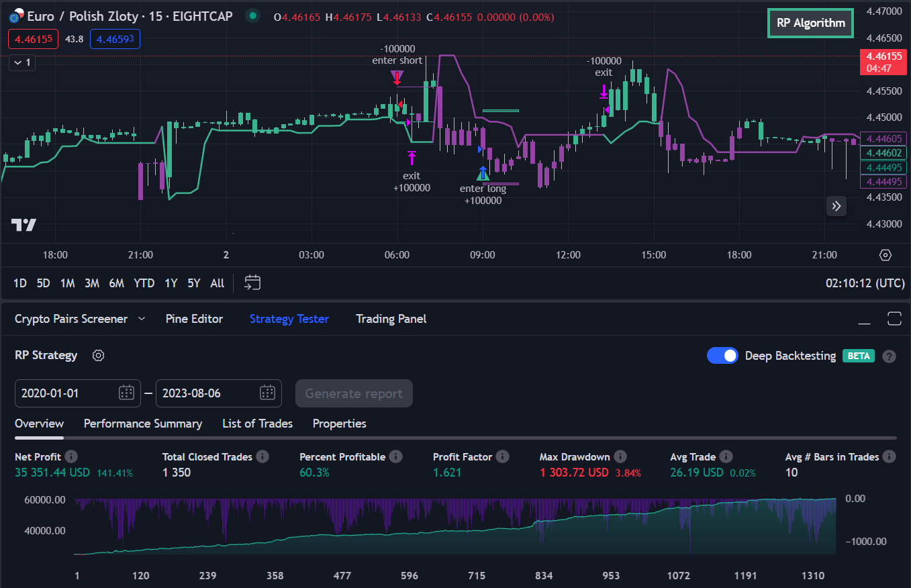Set chart range to 1D
This screenshot has height=588, width=911.
[20, 283]
